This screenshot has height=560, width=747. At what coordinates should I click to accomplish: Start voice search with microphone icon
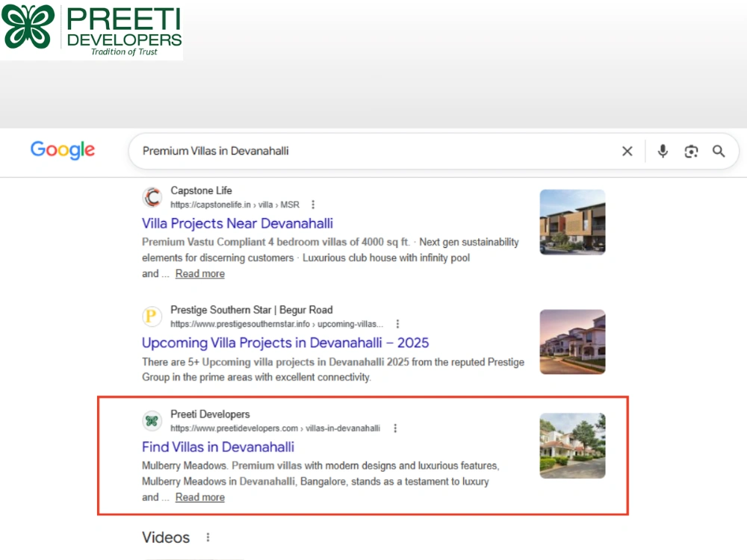point(663,152)
